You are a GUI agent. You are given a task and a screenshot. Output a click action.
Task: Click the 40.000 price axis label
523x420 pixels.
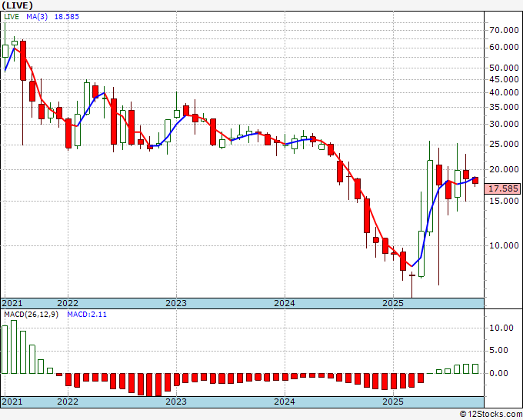(504, 93)
